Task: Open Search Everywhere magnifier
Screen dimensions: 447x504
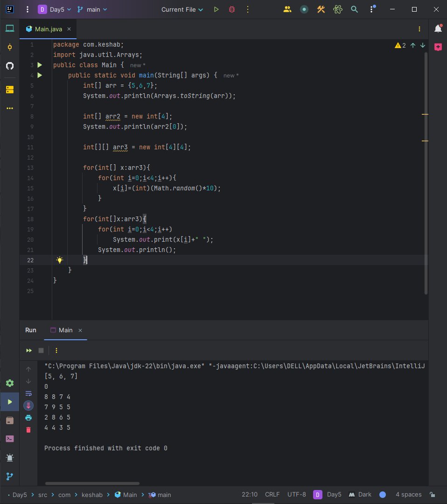Action: point(354,9)
